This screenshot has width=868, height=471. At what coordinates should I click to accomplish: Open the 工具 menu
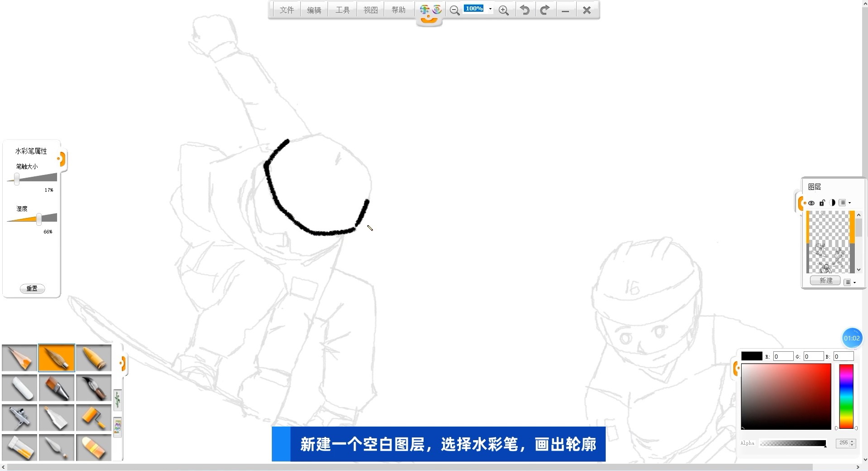tap(342, 10)
